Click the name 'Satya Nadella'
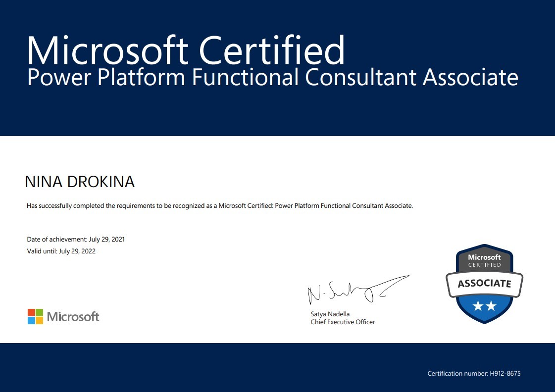Viewport: 555px width, 392px height. coord(330,314)
